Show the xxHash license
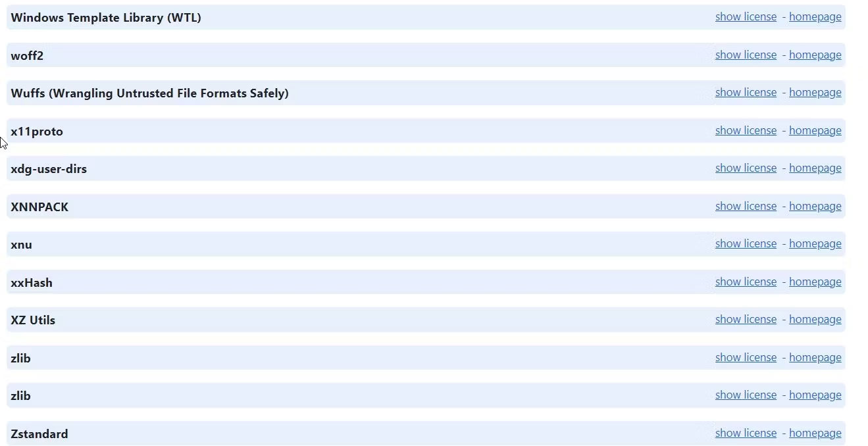Viewport: 868px width, 446px height. point(746,282)
